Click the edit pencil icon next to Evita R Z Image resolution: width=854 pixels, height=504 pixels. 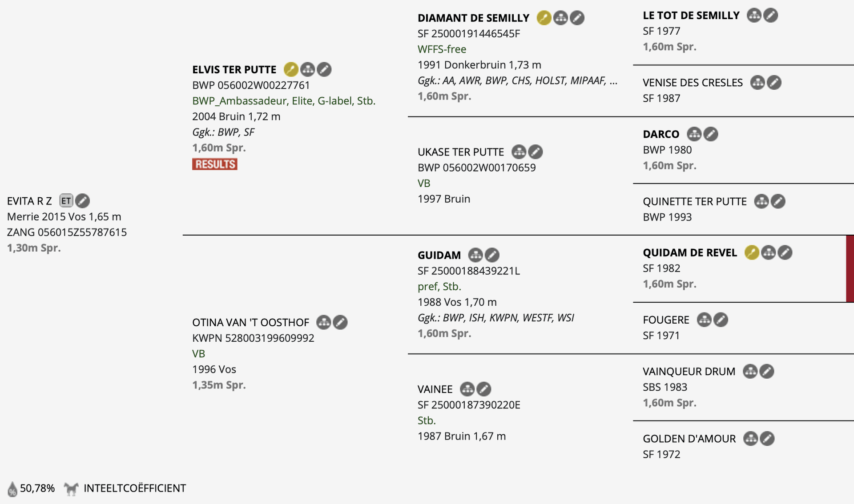click(82, 201)
